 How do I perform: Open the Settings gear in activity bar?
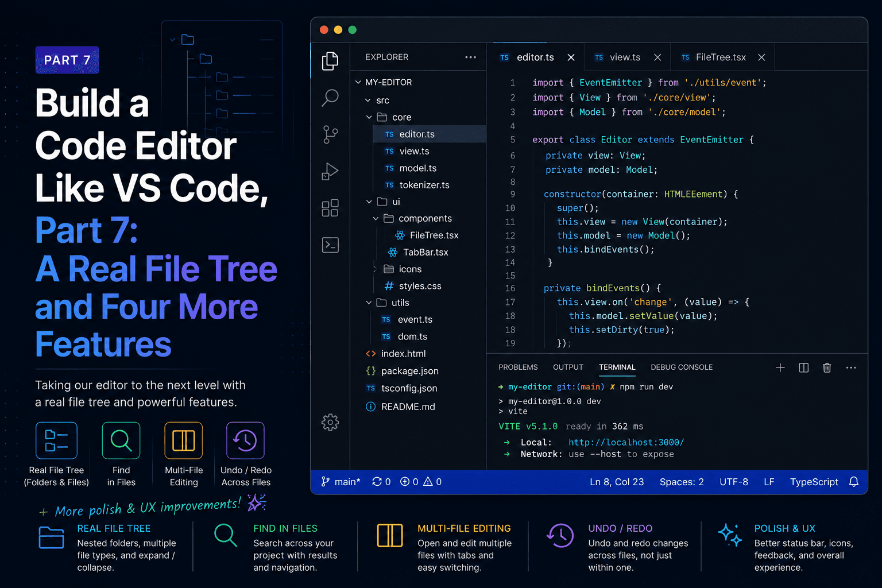pos(330,423)
